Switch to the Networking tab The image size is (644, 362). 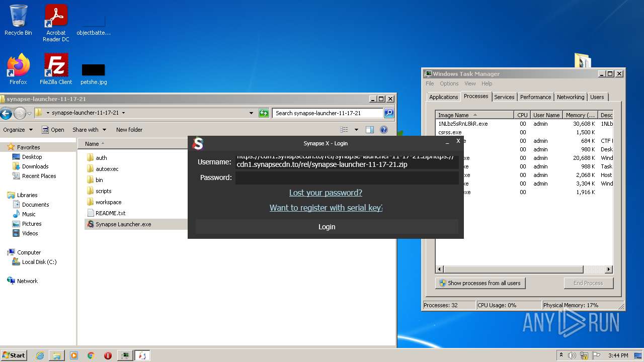click(571, 97)
